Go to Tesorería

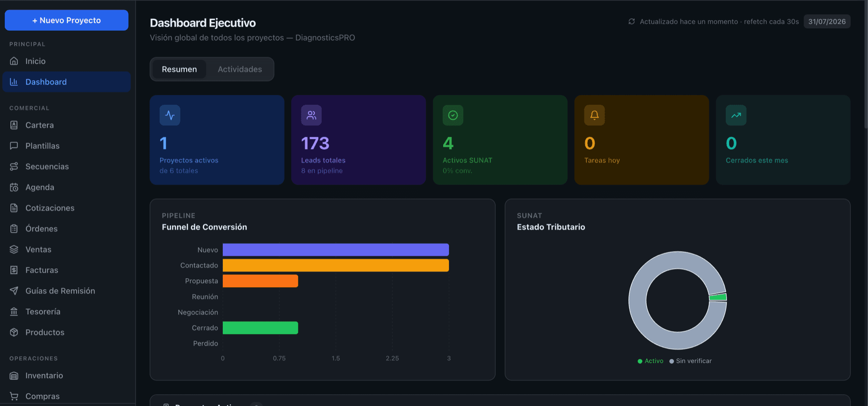tap(67, 312)
